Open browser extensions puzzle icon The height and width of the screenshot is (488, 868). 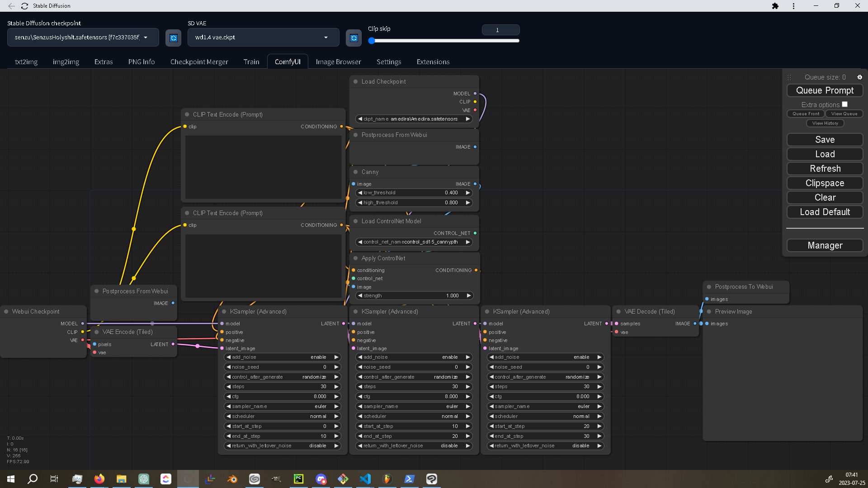click(x=775, y=6)
